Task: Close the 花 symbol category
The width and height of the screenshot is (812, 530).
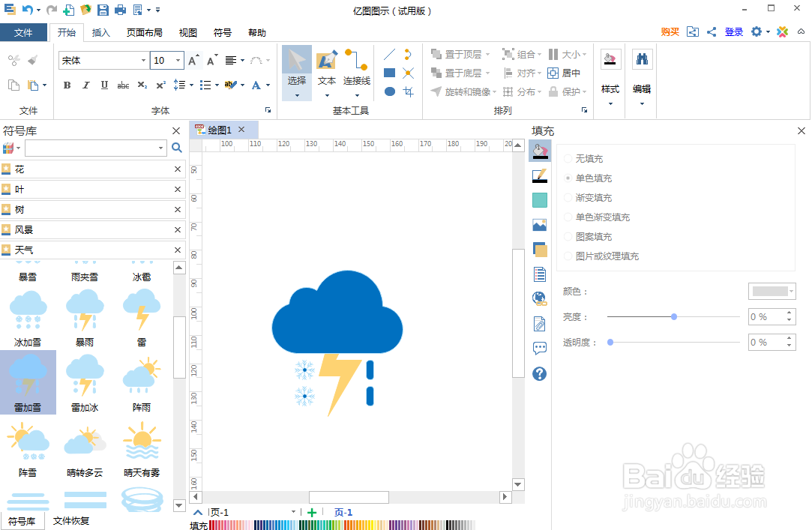Action: click(178, 169)
